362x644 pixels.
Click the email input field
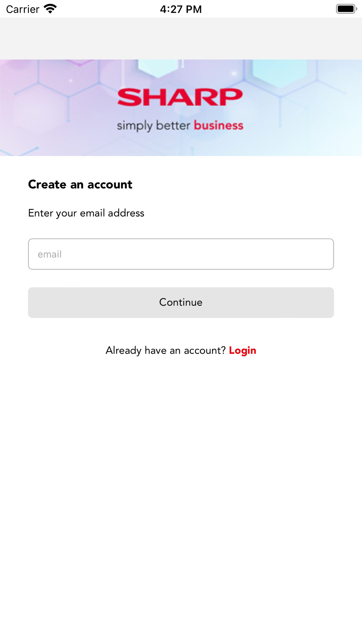pyautogui.click(x=181, y=254)
